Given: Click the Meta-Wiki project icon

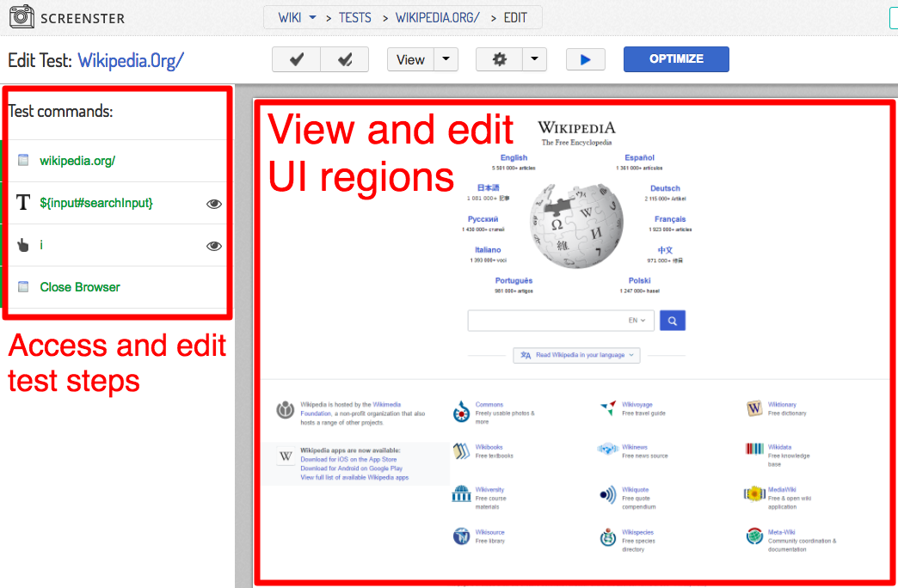Looking at the screenshot, I should click(x=754, y=536).
